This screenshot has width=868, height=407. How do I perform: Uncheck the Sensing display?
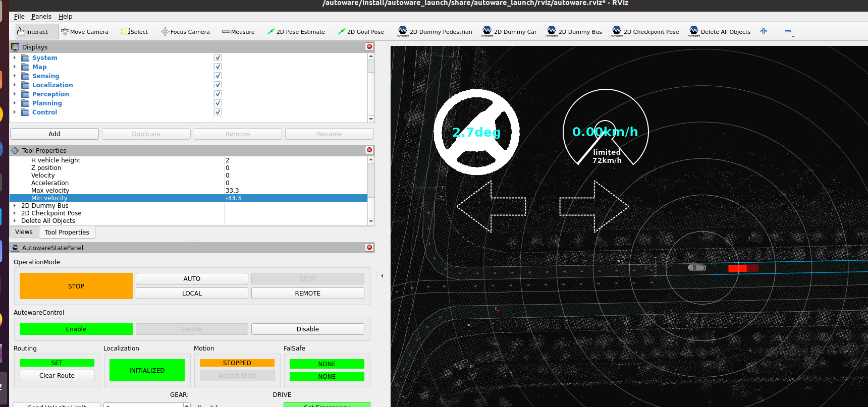[218, 76]
